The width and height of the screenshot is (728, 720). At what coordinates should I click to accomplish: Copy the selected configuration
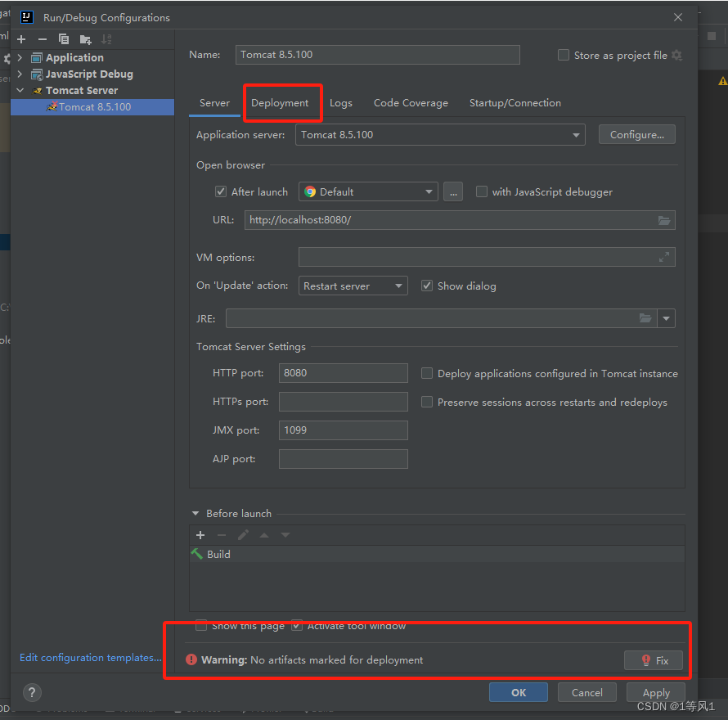click(64, 39)
